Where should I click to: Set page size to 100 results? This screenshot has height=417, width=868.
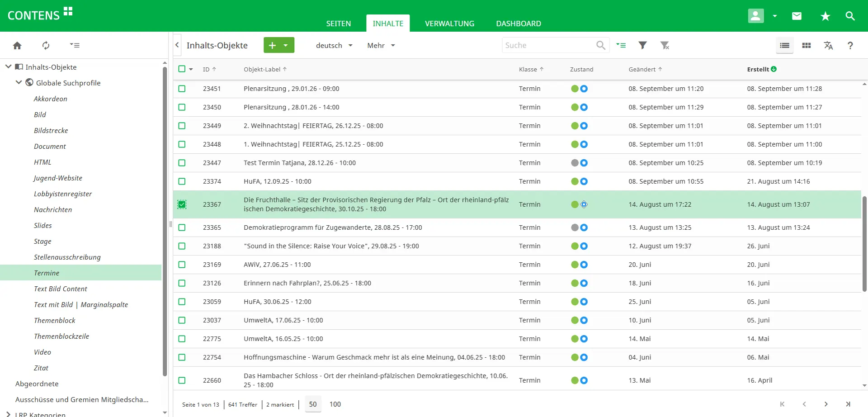point(335,404)
